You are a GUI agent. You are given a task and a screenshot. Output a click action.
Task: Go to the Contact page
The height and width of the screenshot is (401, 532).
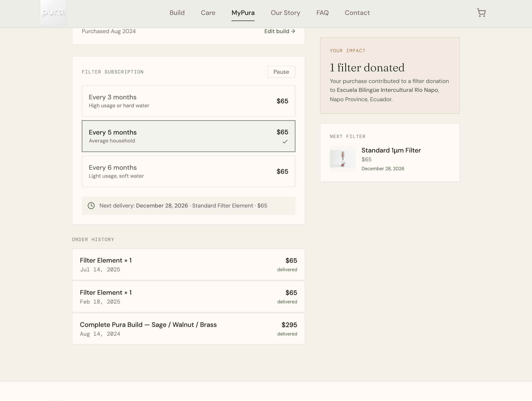tap(357, 13)
